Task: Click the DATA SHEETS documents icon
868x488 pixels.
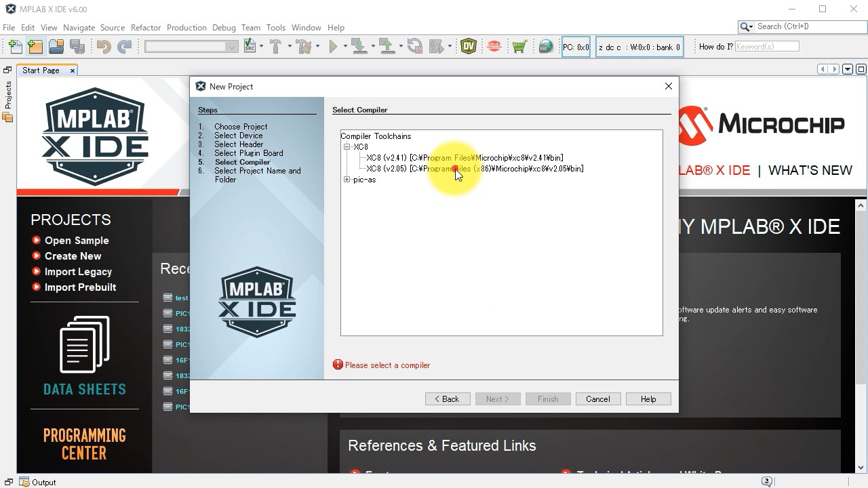Action: (84, 344)
